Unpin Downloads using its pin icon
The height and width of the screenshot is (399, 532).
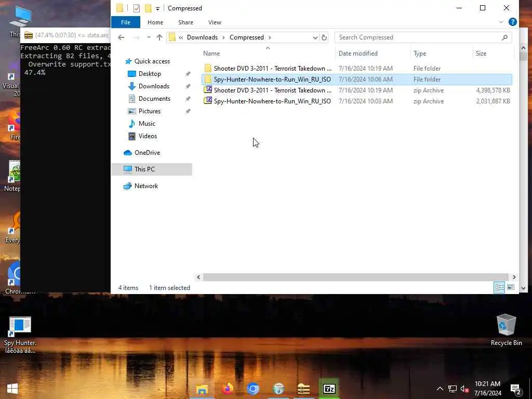point(188,86)
